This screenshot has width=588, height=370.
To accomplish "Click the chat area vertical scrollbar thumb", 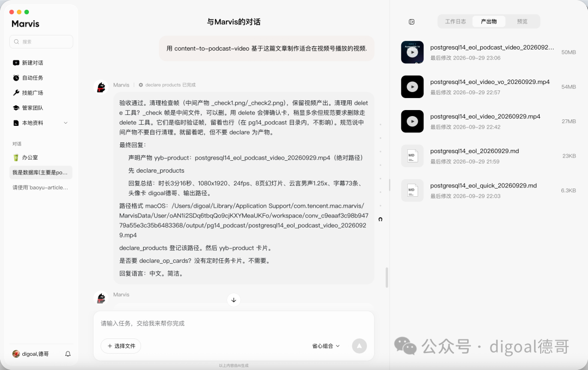I will point(387,278).
